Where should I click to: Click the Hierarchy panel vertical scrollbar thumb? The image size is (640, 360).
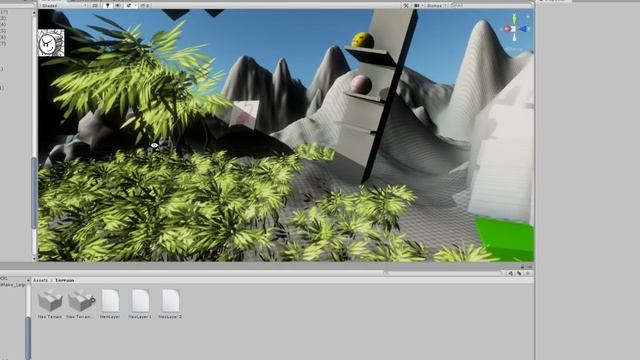[x=34, y=193]
